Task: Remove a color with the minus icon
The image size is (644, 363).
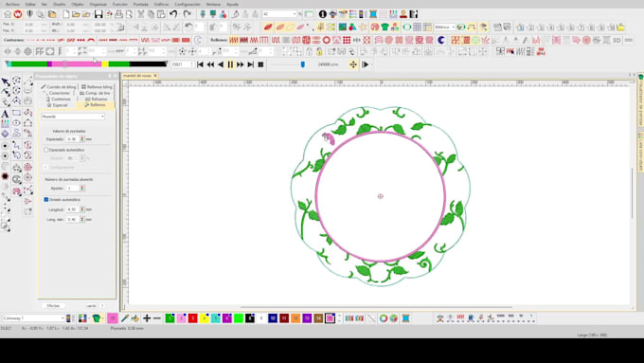Action: [157, 318]
